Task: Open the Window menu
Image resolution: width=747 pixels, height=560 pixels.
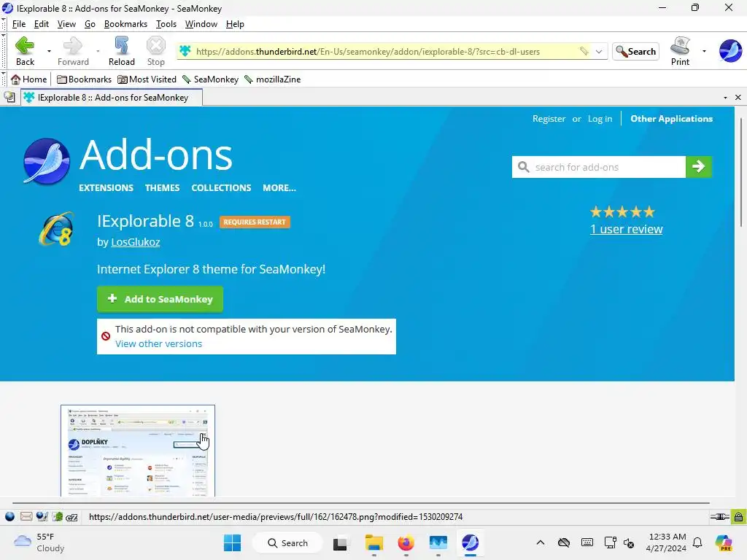Action: [201, 24]
